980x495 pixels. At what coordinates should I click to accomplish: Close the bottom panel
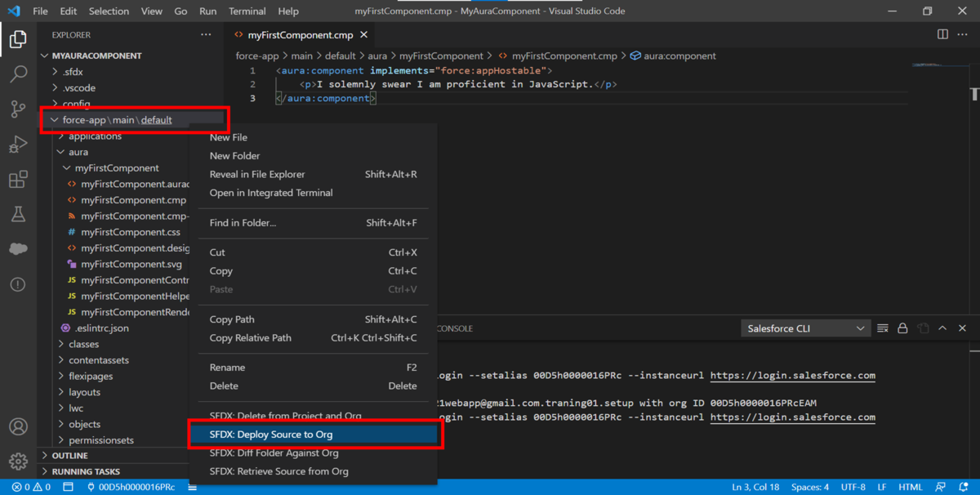click(962, 328)
